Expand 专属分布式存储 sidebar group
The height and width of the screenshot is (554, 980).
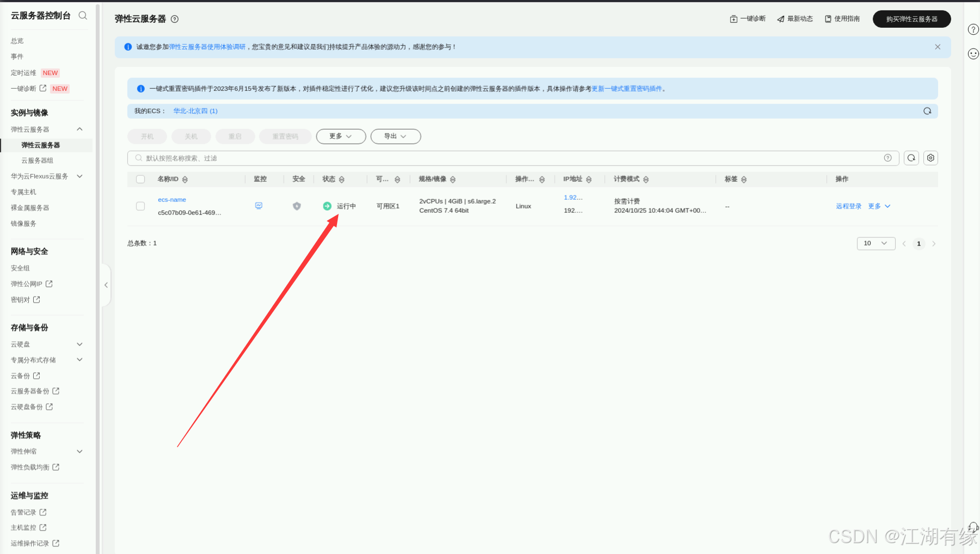[80, 360]
